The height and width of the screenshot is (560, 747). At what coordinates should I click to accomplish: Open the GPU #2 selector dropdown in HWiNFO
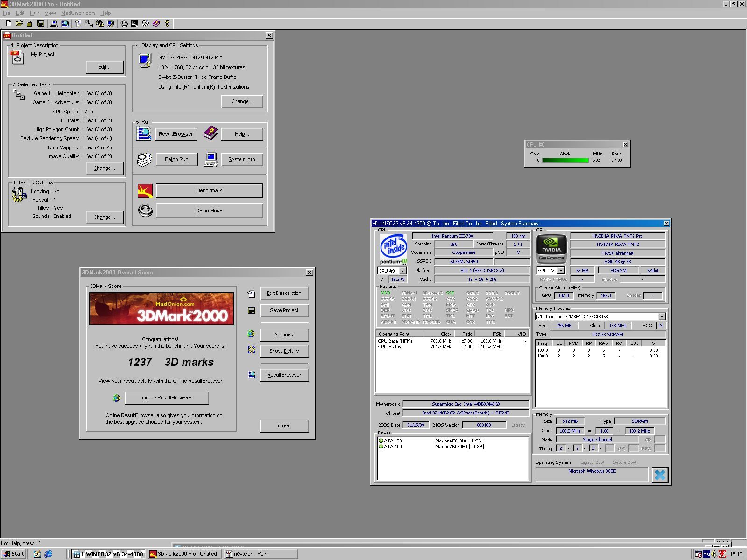pyautogui.click(x=561, y=271)
